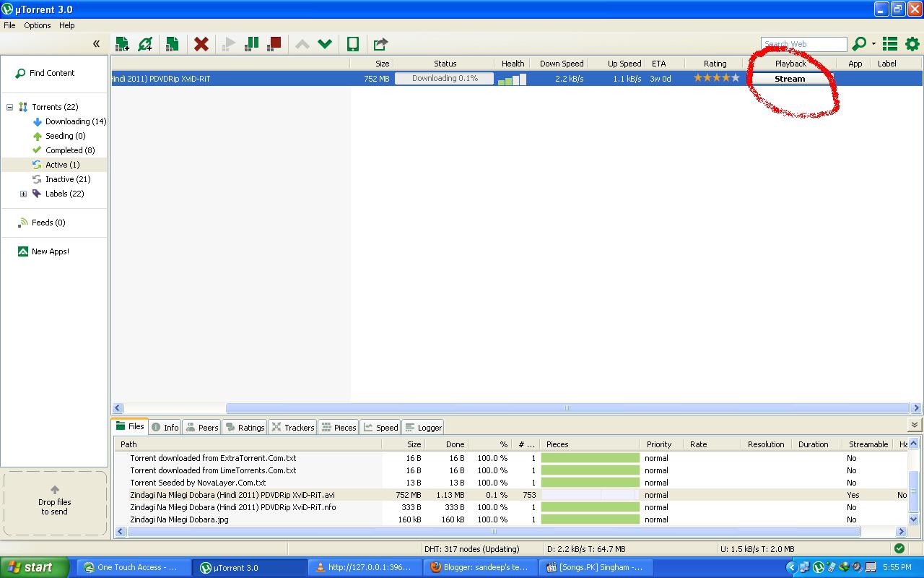This screenshot has width=924, height=578.
Task: Switch to the Ratings tab
Action: [245, 427]
